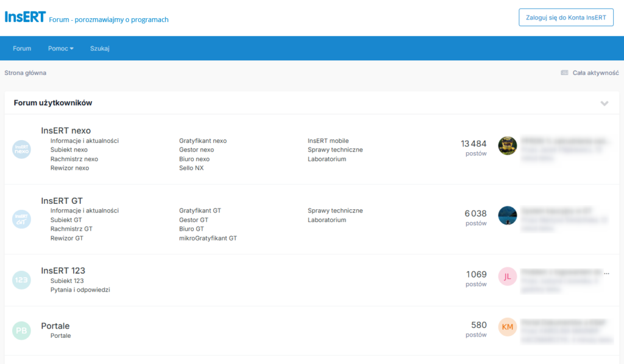The image size is (624, 364).
Task: Open Biuro GT subforum
Action: point(191,229)
